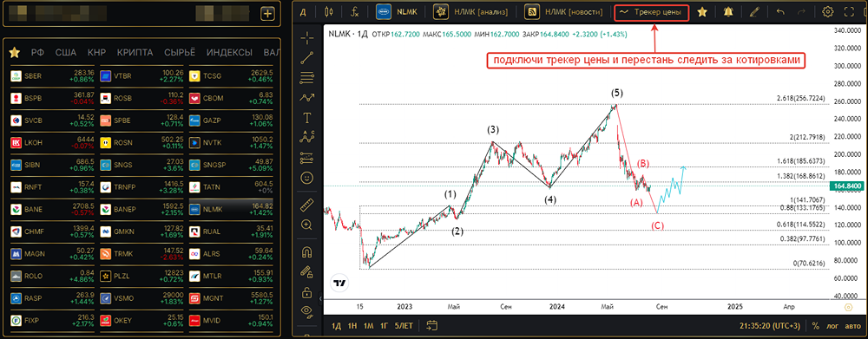Click the TradingView logo on chart
Viewport: 868px width, 339px height.
(x=339, y=284)
